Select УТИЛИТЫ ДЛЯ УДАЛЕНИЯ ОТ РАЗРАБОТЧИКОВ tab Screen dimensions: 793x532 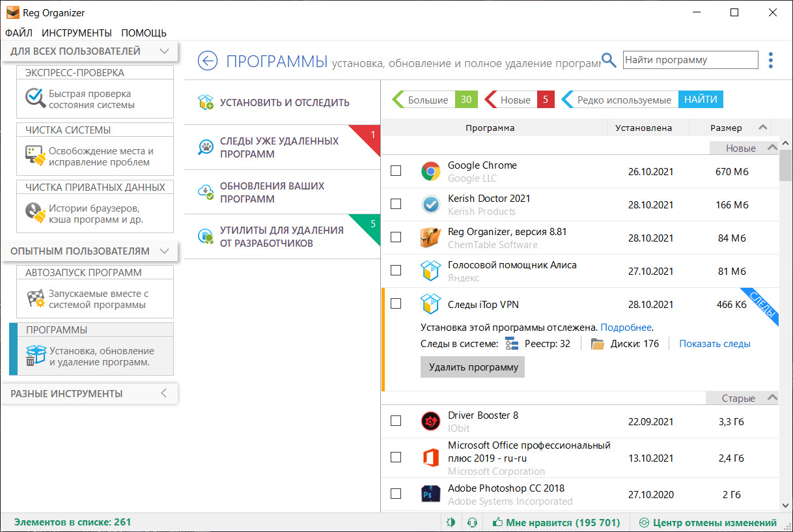tap(283, 237)
